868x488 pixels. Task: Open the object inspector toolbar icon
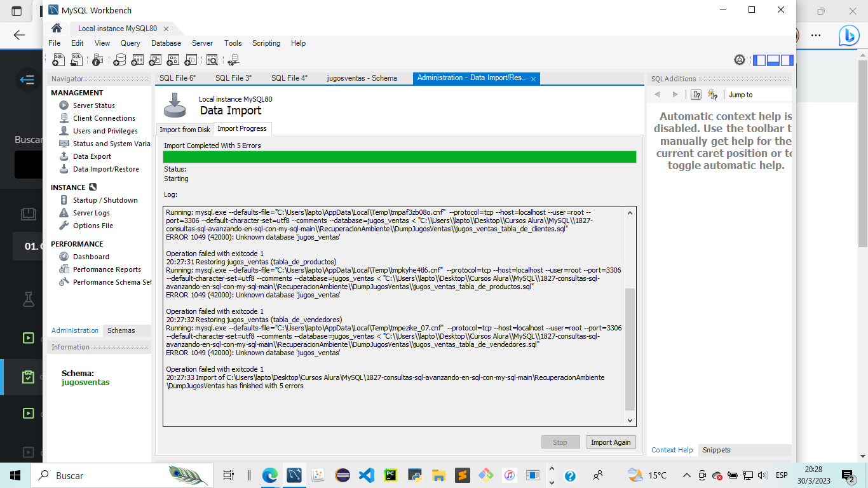97,60
